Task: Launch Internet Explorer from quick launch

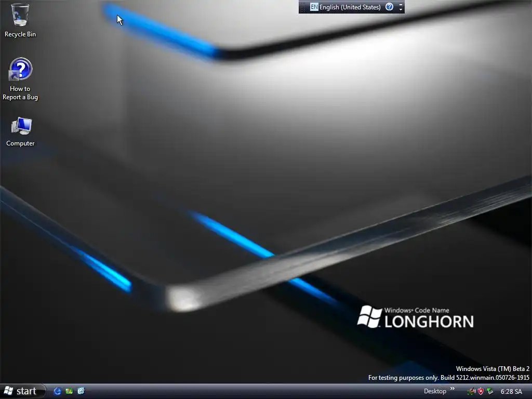Action: [x=57, y=391]
